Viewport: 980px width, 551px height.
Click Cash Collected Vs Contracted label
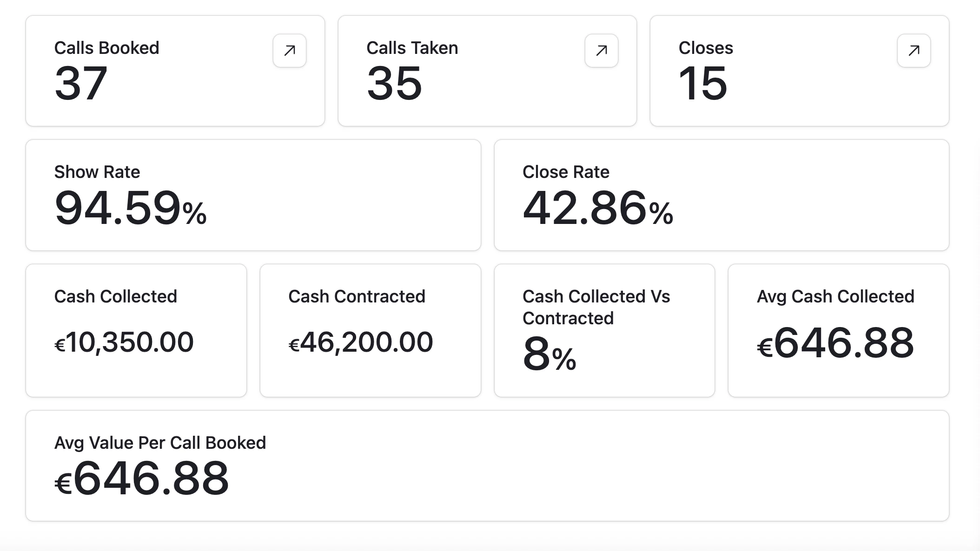[x=596, y=307]
